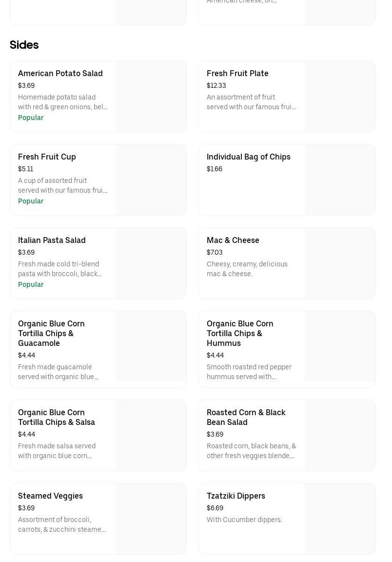Choose the Fresh Fruit Cup side

[47, 157]
